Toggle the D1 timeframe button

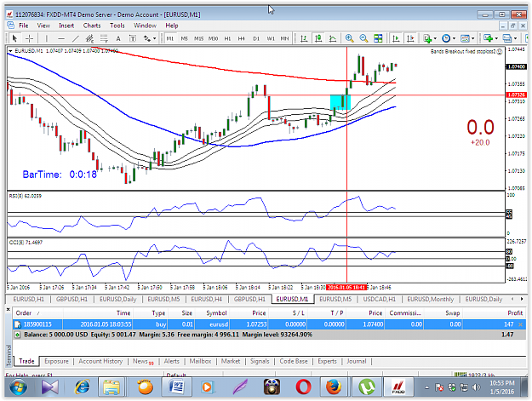256,38
